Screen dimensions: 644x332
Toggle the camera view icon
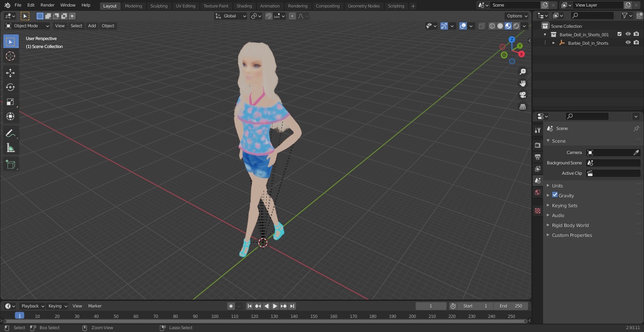click(x=522, y=95)
